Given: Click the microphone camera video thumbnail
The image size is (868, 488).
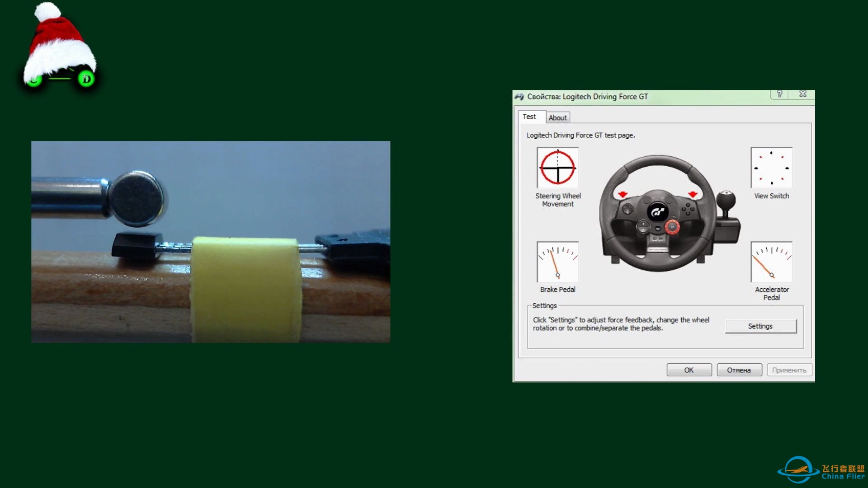Looking at the screenshot, I should [211, 242].
